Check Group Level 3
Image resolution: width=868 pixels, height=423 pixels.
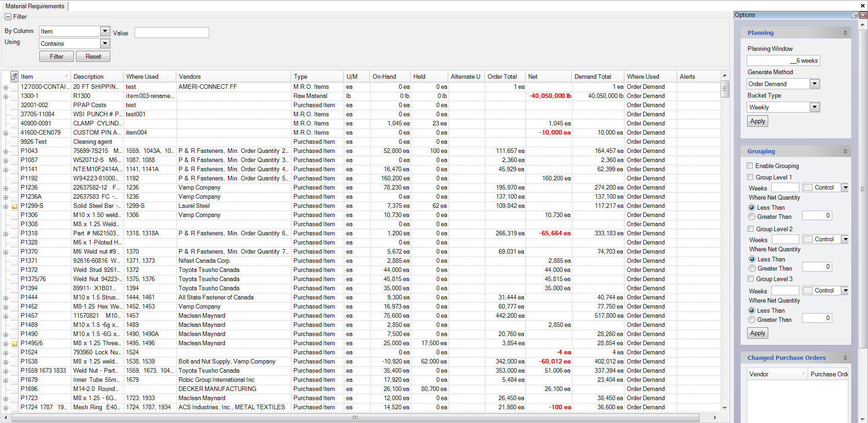click(750, 279)
